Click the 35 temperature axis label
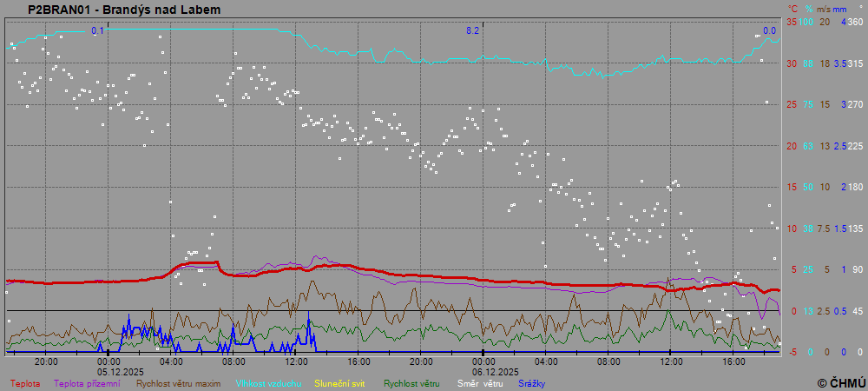The height and width of the screenshot is (391, 868). (x=792, y=22)
